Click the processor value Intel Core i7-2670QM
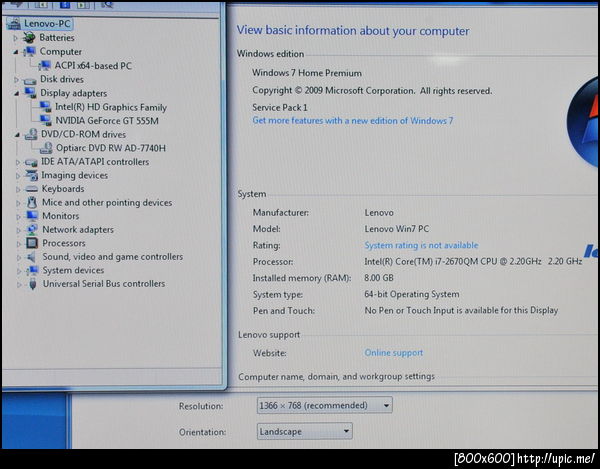600x469 pixels. (473, 262)
